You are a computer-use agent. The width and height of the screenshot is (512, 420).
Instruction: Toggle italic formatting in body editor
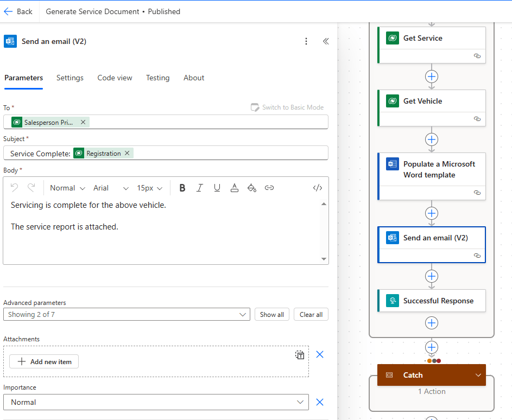(200, 188)
